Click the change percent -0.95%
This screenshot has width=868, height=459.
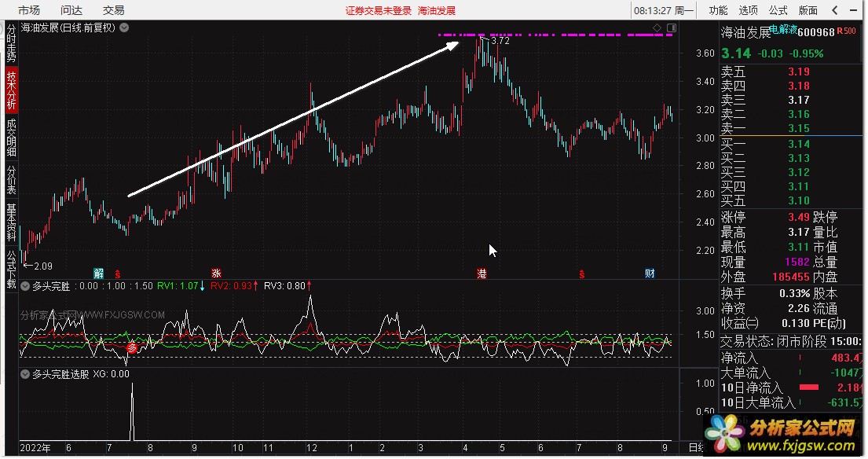[x=807, y=53]
